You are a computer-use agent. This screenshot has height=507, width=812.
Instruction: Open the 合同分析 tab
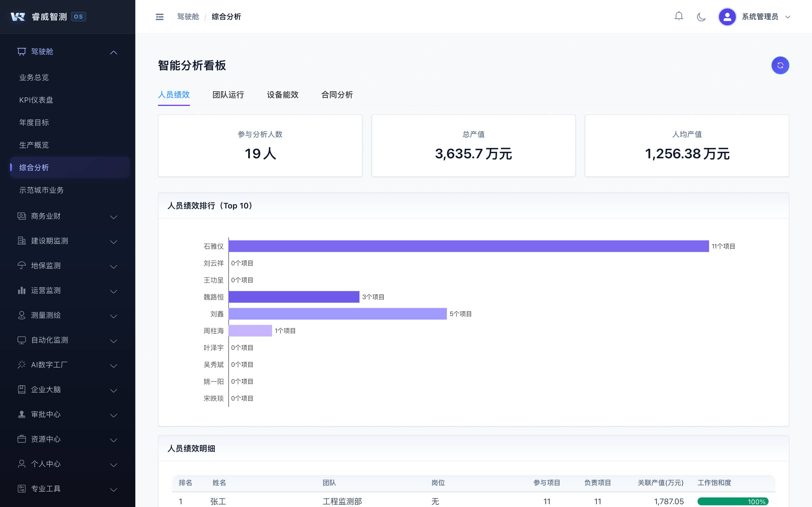click(x=337, y=95)
